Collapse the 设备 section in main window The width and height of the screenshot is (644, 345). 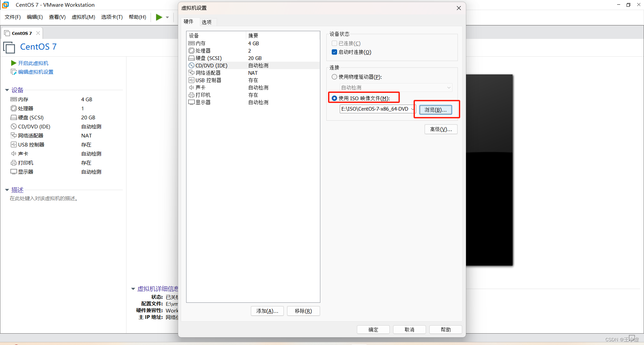(7, 90)
